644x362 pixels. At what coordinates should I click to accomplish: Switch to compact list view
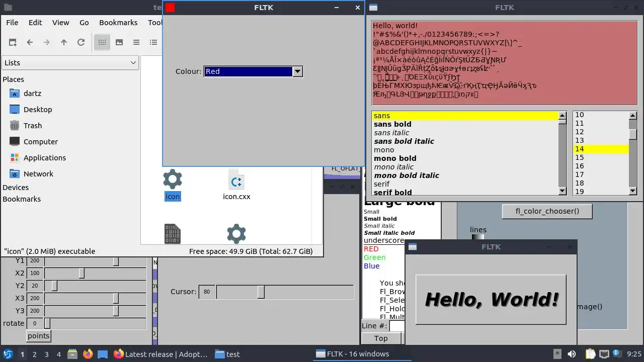(136, 42)
